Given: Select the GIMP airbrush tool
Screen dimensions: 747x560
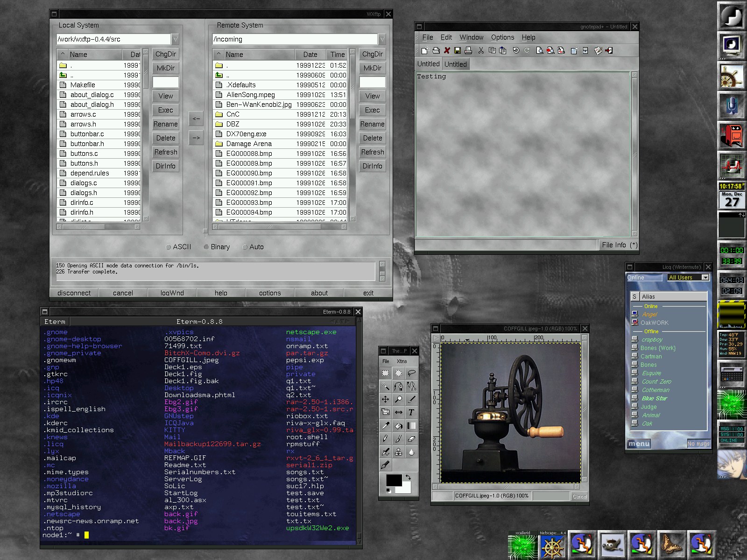Looking at the screenshot, I should 385,452.
